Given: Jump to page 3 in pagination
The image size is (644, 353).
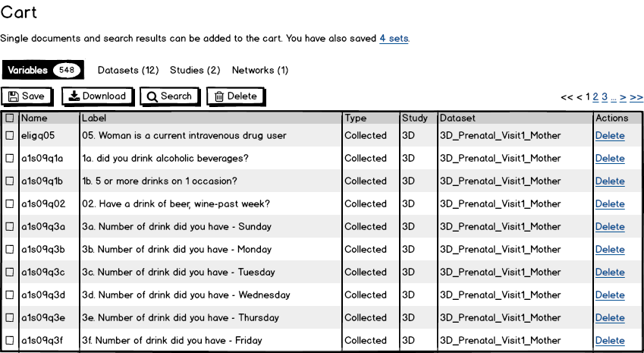Looking at the screenshot, I should (x=605, y=97).
